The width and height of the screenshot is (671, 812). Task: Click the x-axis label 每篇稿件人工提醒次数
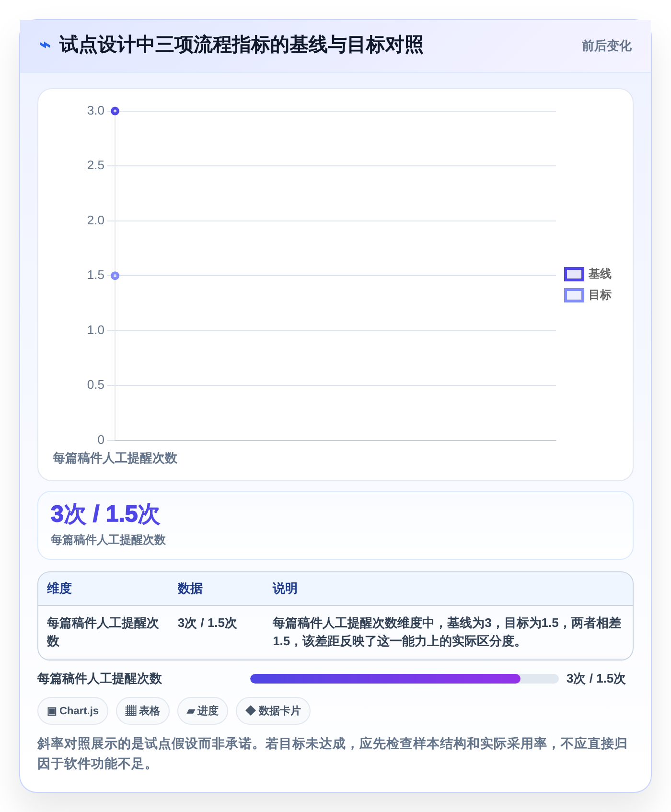115,458
